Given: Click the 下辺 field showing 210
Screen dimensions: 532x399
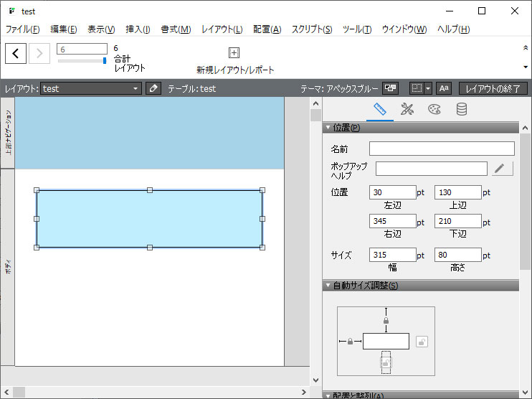Looking at the screenshot, I should click(x=457, y=221).
